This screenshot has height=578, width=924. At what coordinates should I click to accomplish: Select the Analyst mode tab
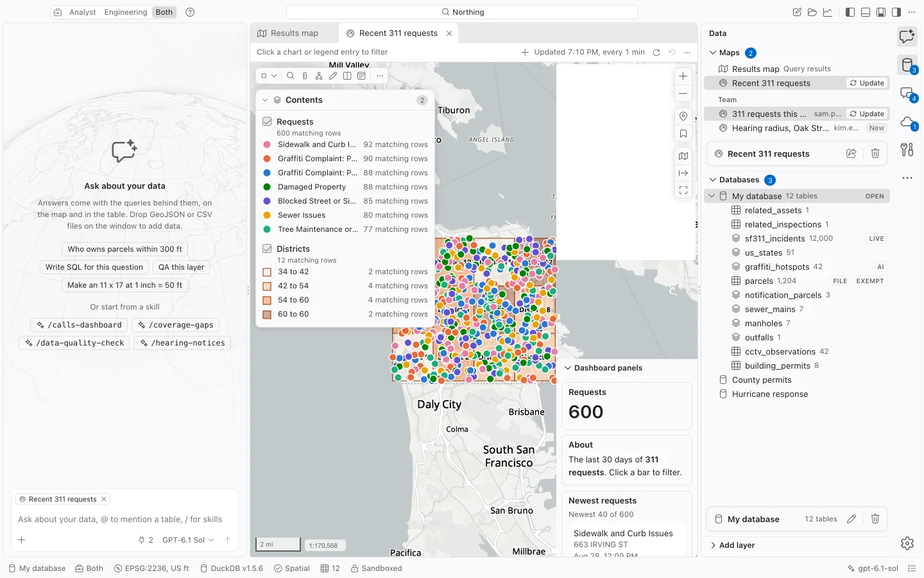(x=83, y=12)
